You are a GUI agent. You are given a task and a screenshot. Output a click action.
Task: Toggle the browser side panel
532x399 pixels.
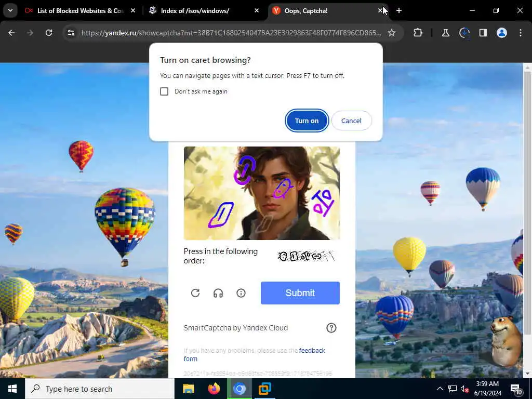[x=483, y=33]
